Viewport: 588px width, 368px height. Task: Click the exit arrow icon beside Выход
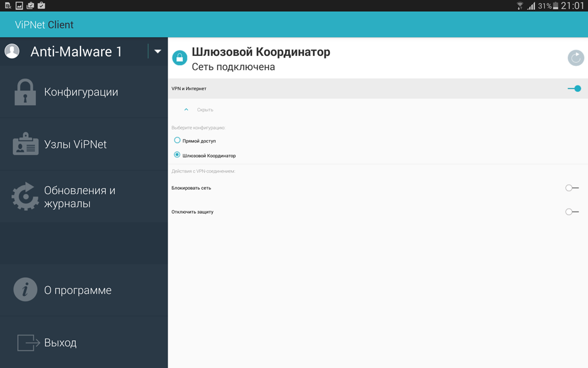click(28, 343)
